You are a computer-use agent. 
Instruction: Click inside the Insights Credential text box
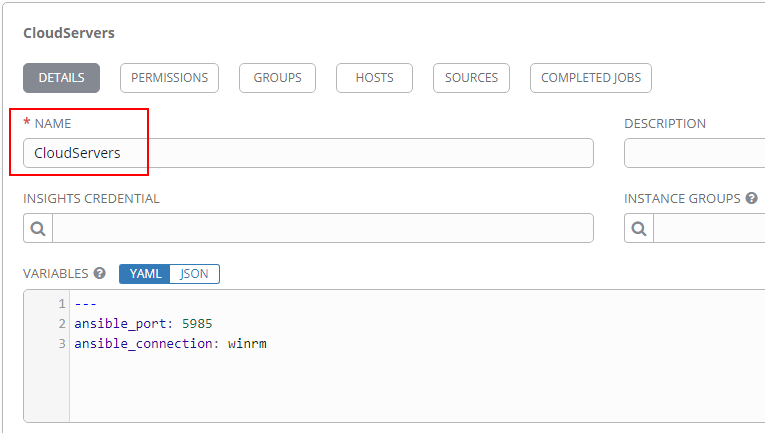coord(322,228)
